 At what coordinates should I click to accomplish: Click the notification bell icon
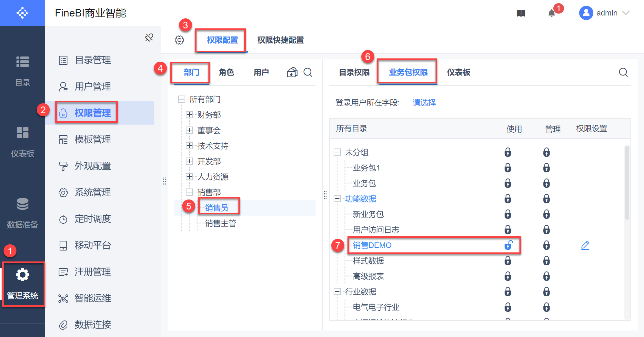[552, 13]
